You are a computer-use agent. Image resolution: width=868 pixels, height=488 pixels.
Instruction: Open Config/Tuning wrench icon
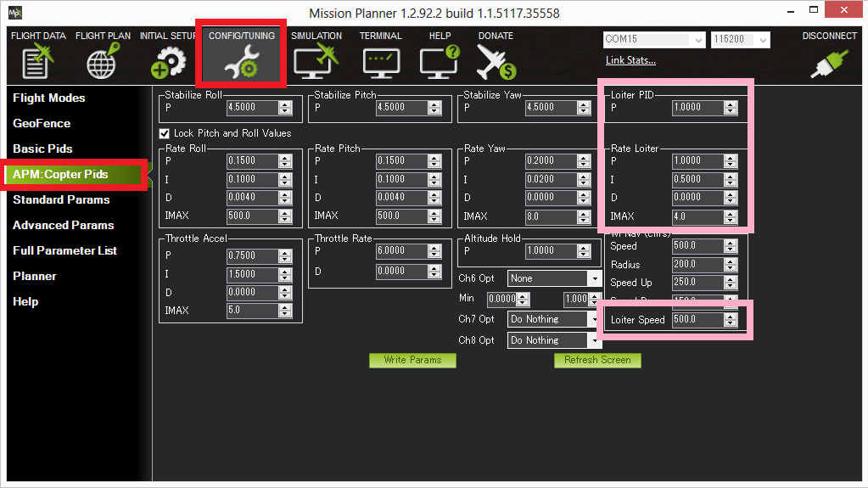tap(241, 62)
